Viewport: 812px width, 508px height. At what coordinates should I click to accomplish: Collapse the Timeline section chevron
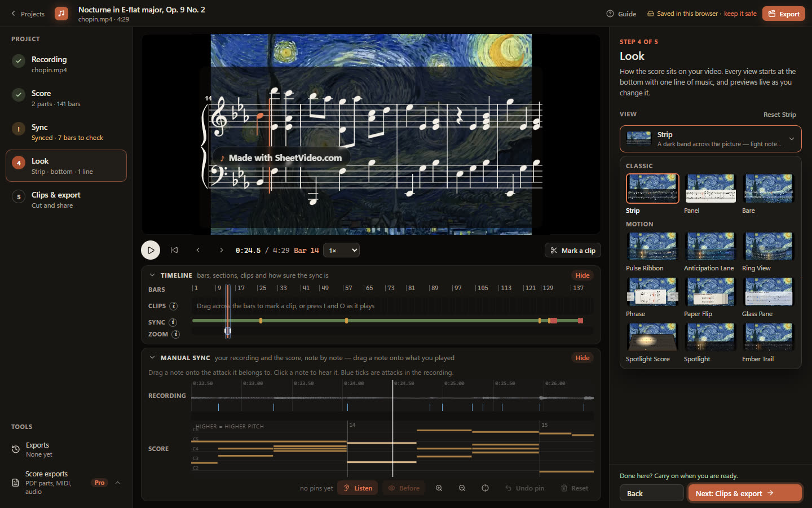click(x=152, y=275)
